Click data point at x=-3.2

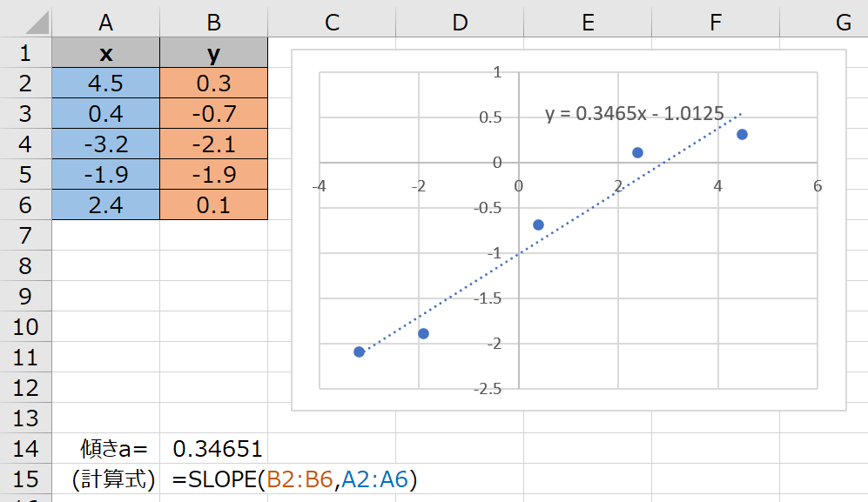(x=359, y=352)
